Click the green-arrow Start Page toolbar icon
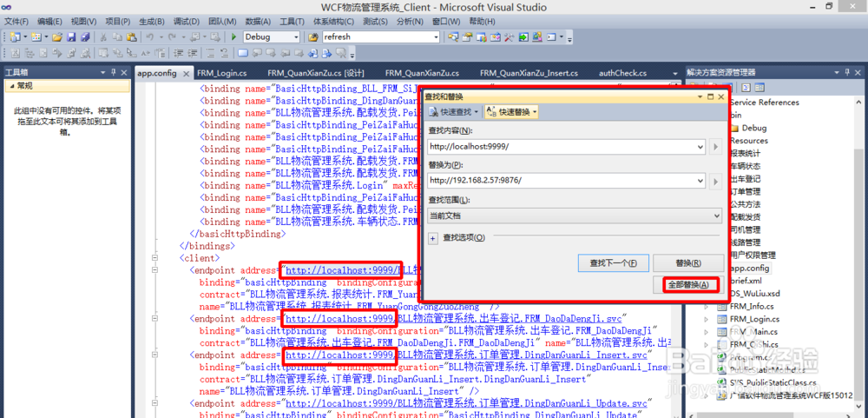This screenshot has width=868, height=418. [x=523, y=37]
